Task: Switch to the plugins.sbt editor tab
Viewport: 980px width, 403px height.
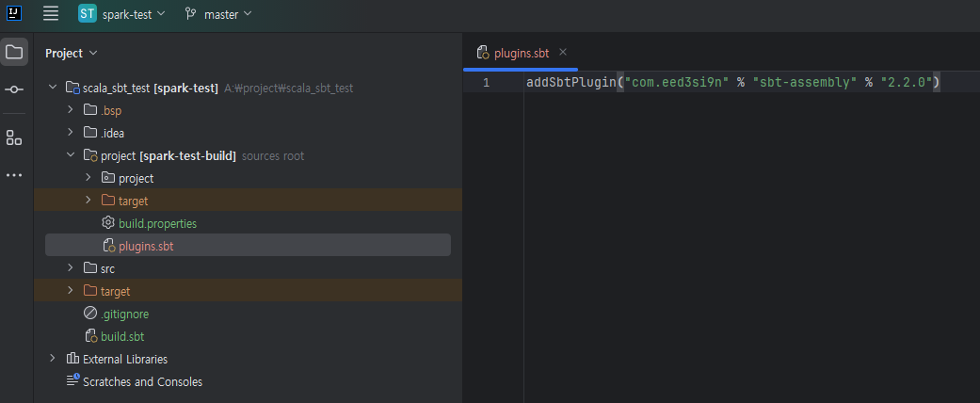Action: 522,53
